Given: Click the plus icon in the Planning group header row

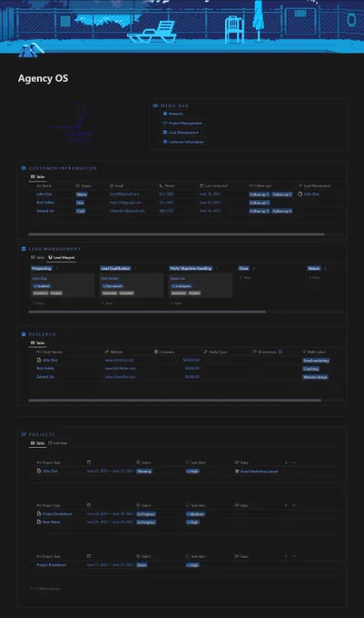Looking at the screenshot, I should 286,463.
